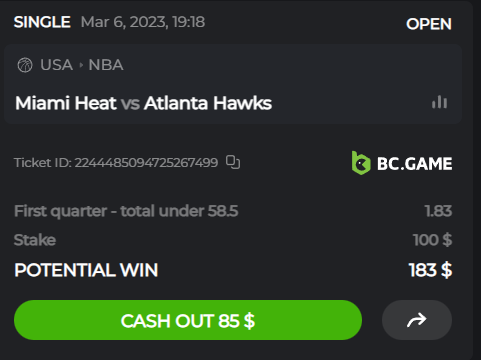Click the SINGLE bet type label
This screenshot has height=360, width=481.
[42, 22]
